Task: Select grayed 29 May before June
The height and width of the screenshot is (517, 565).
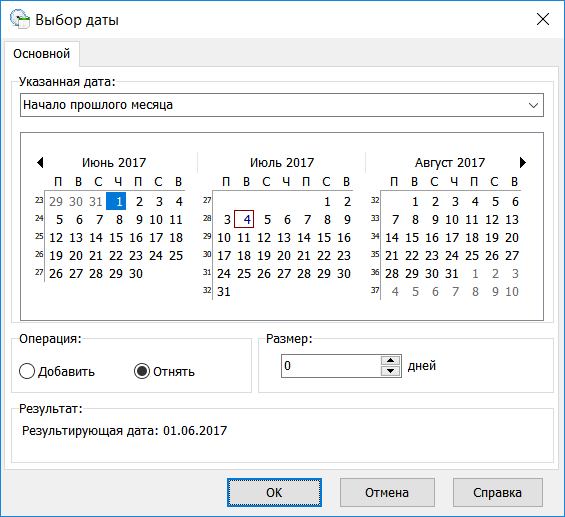Action: tap(56, 201)
